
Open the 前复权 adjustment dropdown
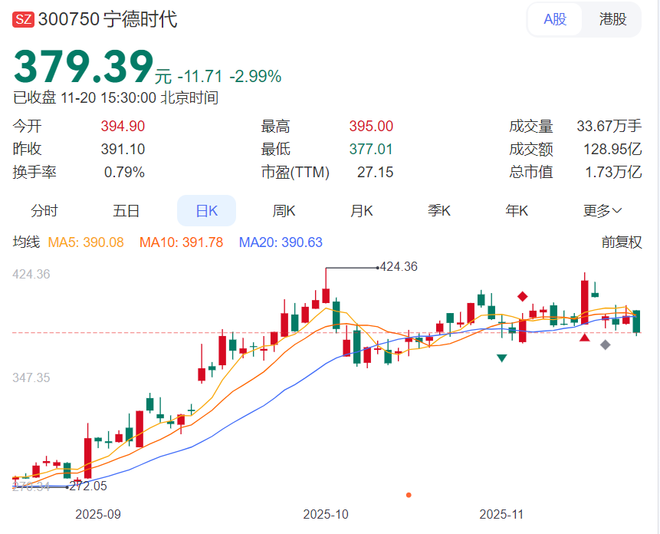point(621,242)
